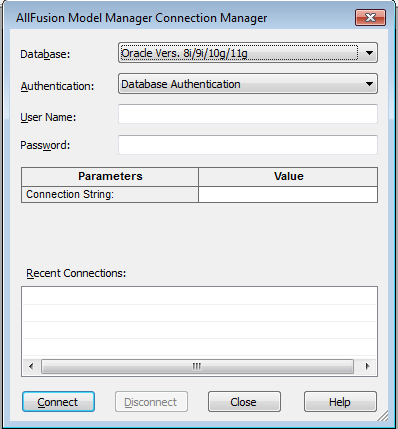
Task: Click the Parameters column header
Action: click(x=110, y=177)
